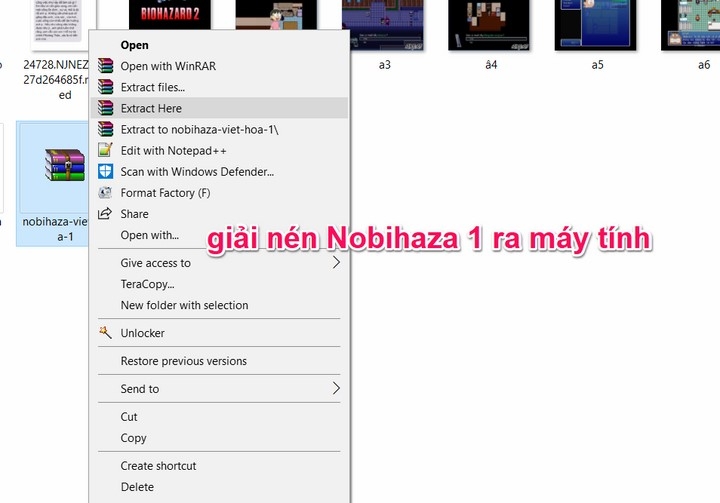Screen dimensions: 720x503
Task: Select the BIOHAZARD 2 thumbnail
Action: point(170,15)
